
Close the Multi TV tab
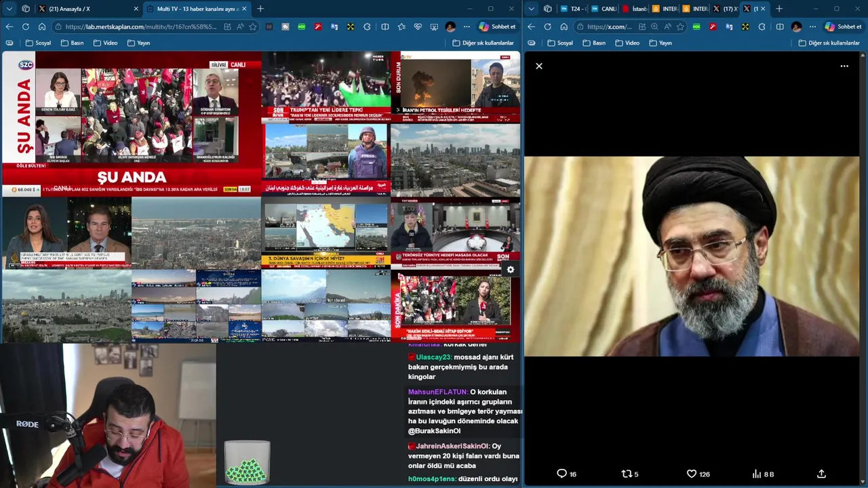click(x=244, y=9)
